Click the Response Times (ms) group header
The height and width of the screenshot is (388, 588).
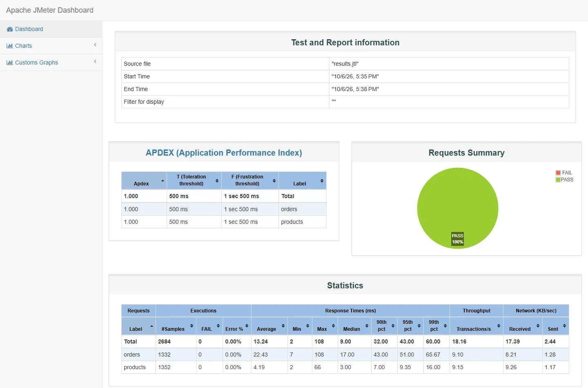click(x=350, y=311)
